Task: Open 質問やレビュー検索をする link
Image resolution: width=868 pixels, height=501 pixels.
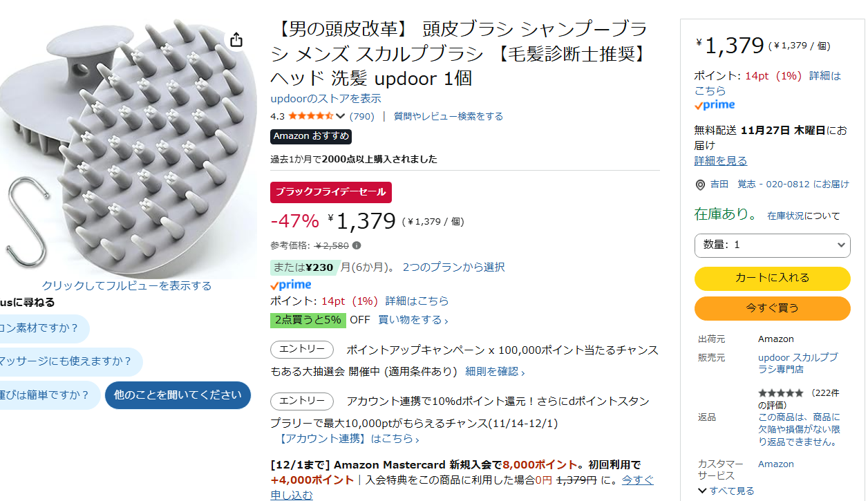Action: [448, 116]
